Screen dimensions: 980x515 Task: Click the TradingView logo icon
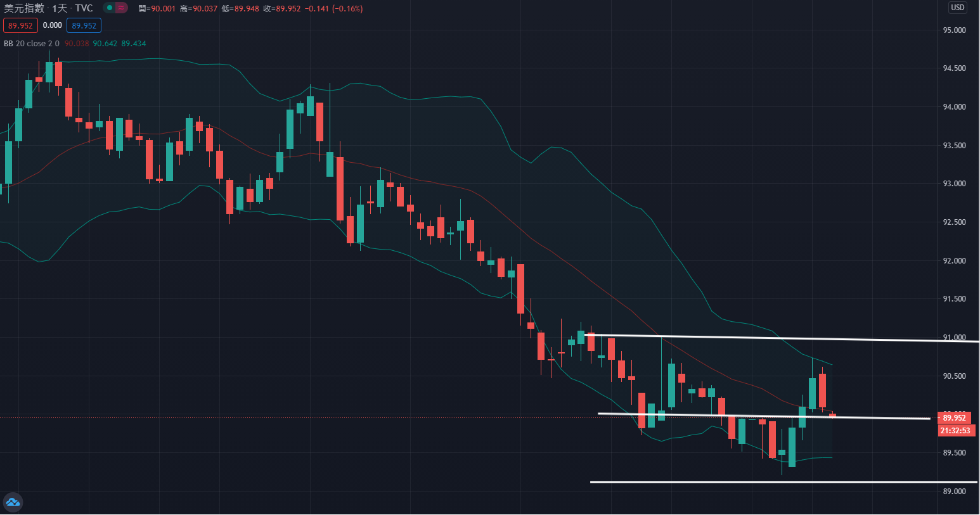[13, 502]
